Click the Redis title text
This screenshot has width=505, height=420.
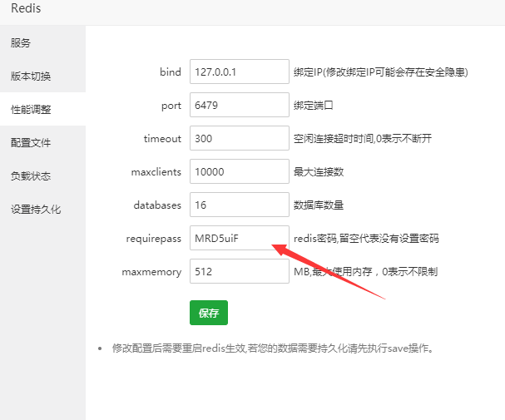click(26, 8)
